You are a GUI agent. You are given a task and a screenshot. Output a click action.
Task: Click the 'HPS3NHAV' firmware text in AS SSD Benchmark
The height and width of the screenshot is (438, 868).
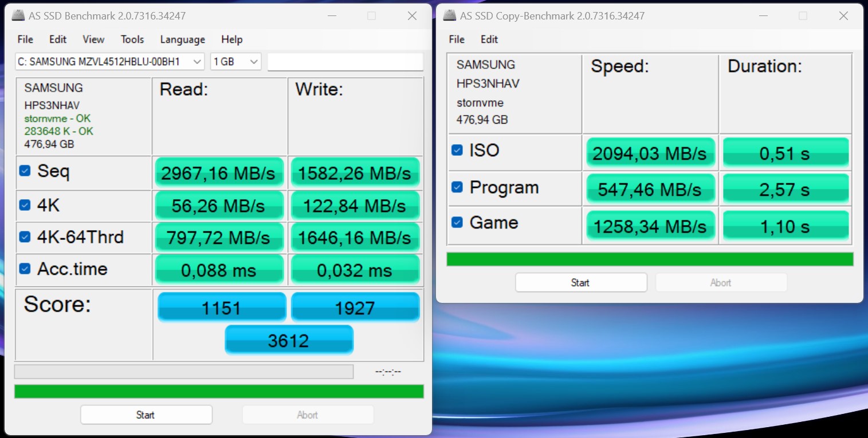tap(52, 105)
